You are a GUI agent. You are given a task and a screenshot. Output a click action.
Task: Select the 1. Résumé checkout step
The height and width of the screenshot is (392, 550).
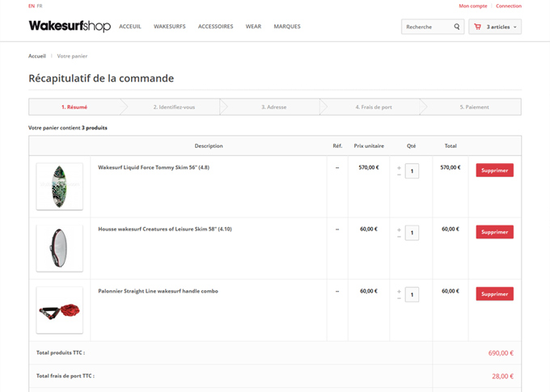[74, 107]
